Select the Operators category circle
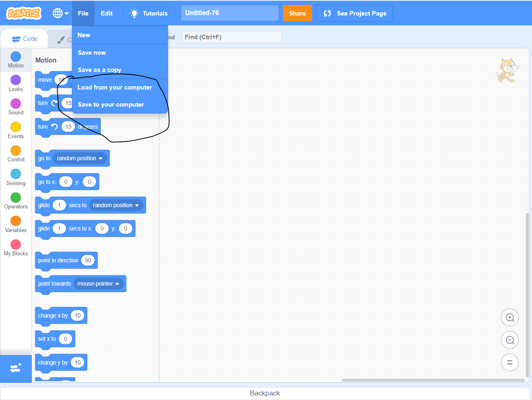Screen dimensions: 532x400 (16, 197)
